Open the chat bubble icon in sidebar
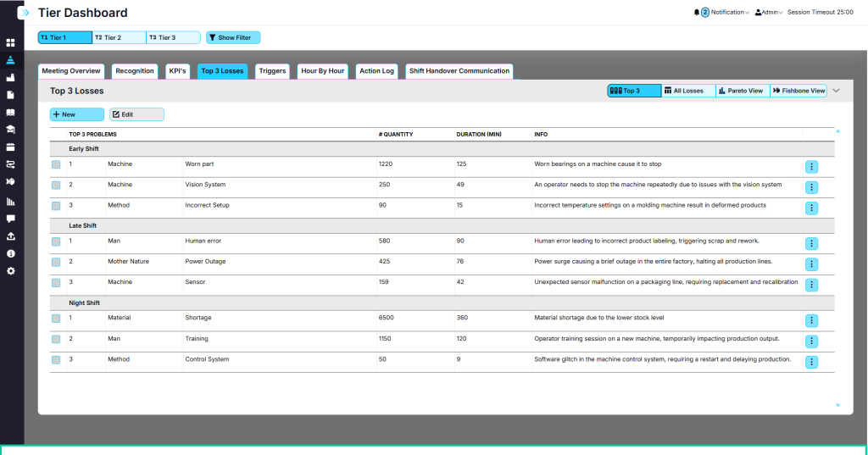Viewport: 868px width, 455px height. pos(10,219)
